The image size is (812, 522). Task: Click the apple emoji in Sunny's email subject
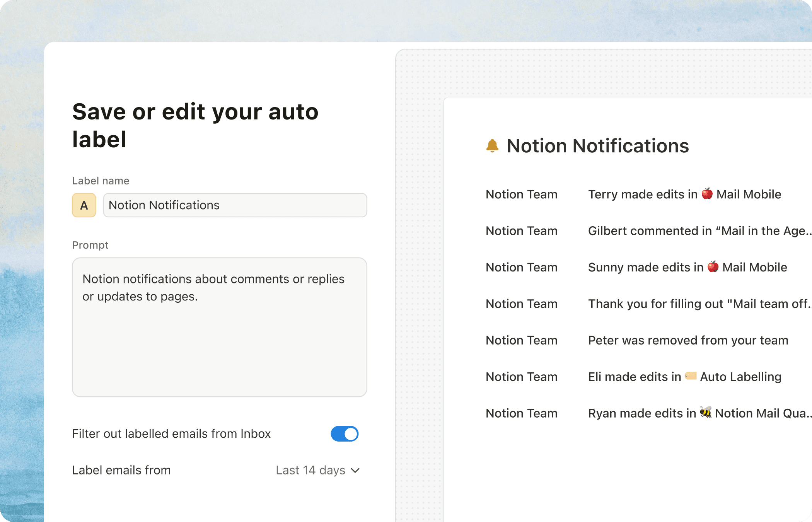[713, 267]
